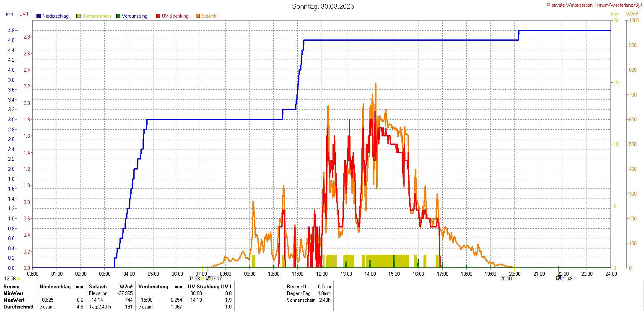Image resolution: width=644 pixels, height=311 pixels.
Task: Click the red UV-Strahlung legend square
Action: click(158, 16)
